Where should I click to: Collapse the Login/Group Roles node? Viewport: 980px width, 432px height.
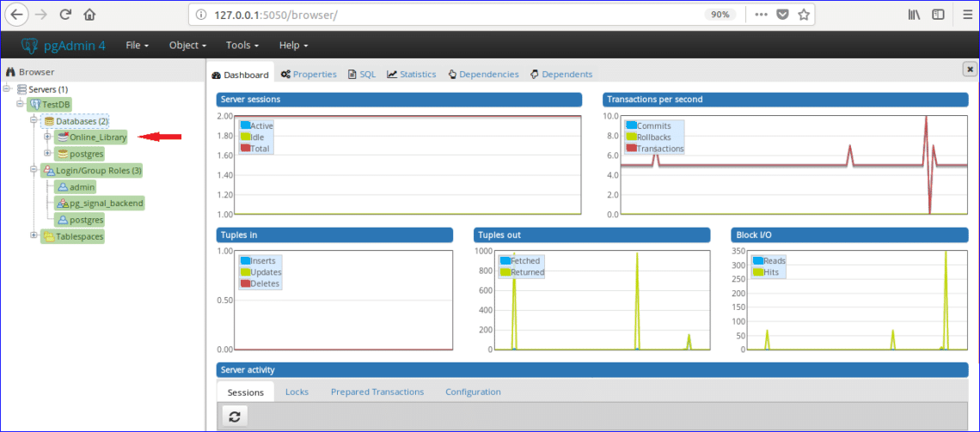pos(34,169)
